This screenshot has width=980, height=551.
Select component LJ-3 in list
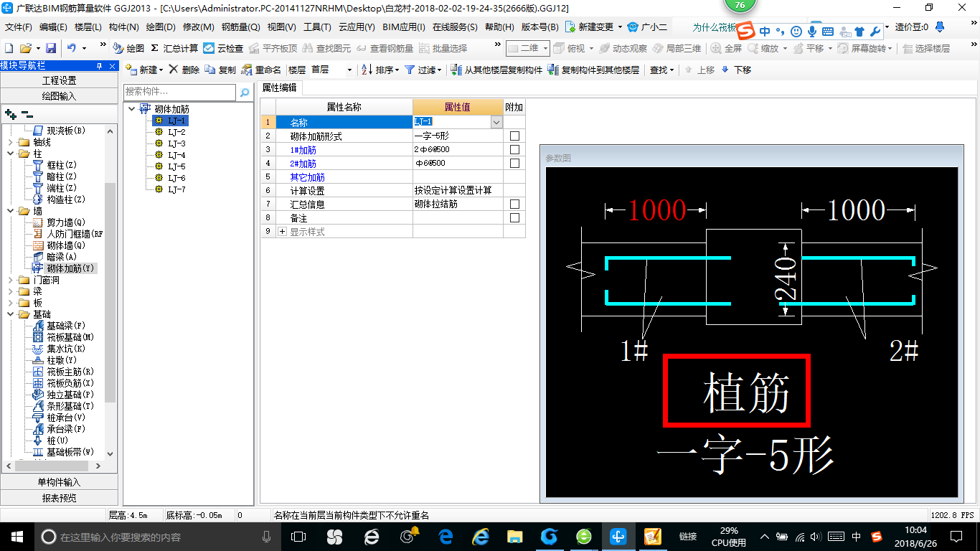coord(176,143)
